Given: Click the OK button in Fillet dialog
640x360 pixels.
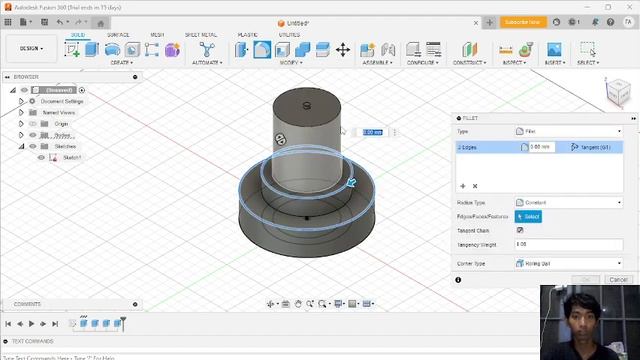Looking at the screenshot, I should (x=585, y=280).
